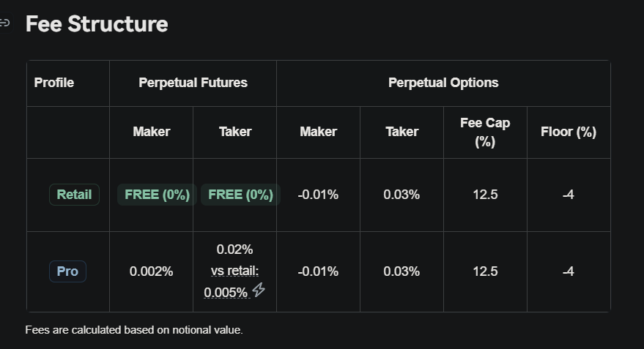The image size is (644, 349).
Task: Click the Pro taker 0.02% value
Action: 235,249
